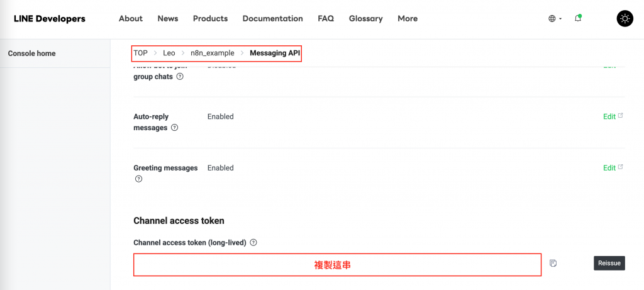Copy the channel access token

pos(553,263)
